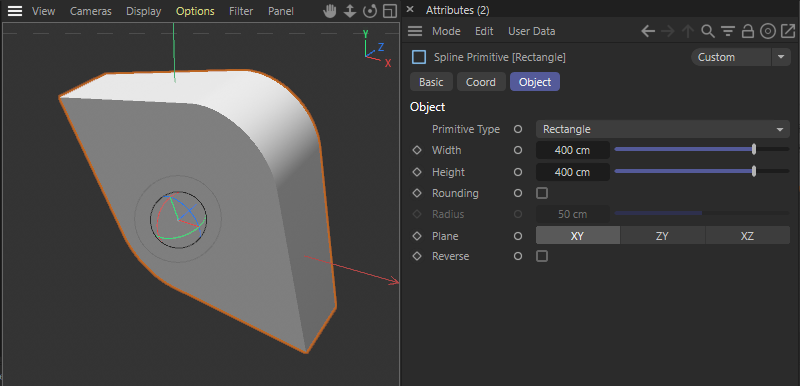Image resolution: width=800 pixels, height=386 pixels.
Task: Open the viewport hamburger menu
Action: 15,11
